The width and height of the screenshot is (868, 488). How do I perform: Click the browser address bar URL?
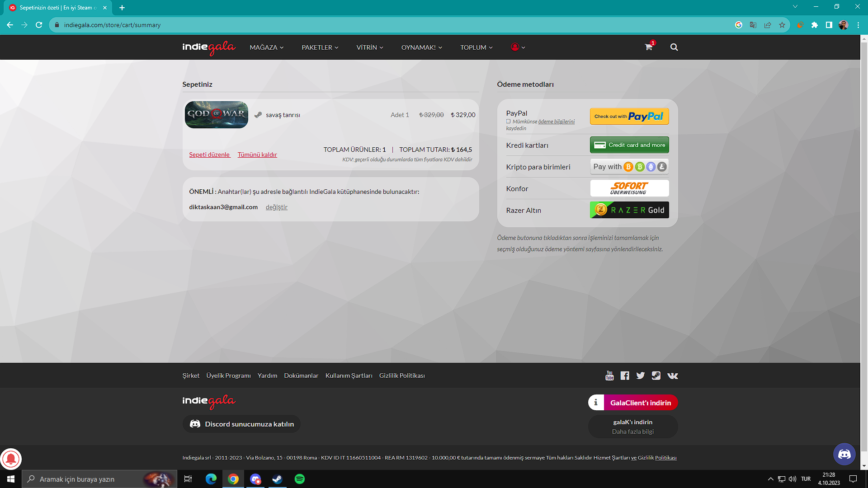point(112,25)
